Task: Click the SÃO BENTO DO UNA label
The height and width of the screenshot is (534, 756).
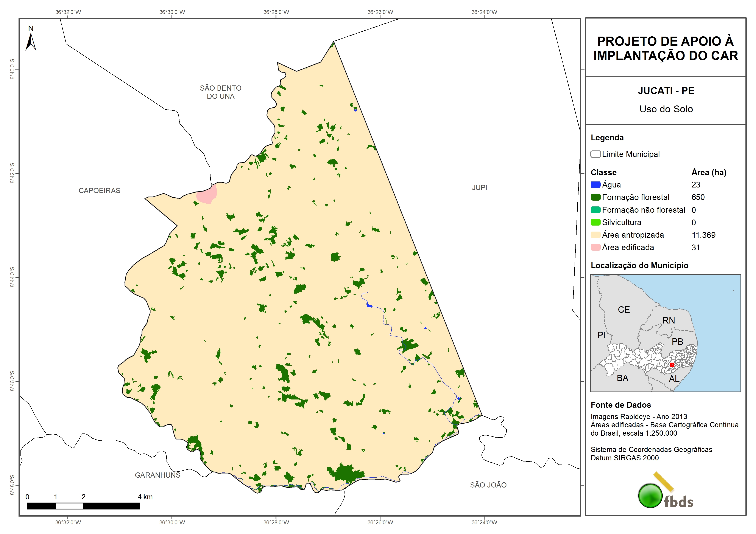Action: click(221, 92)
